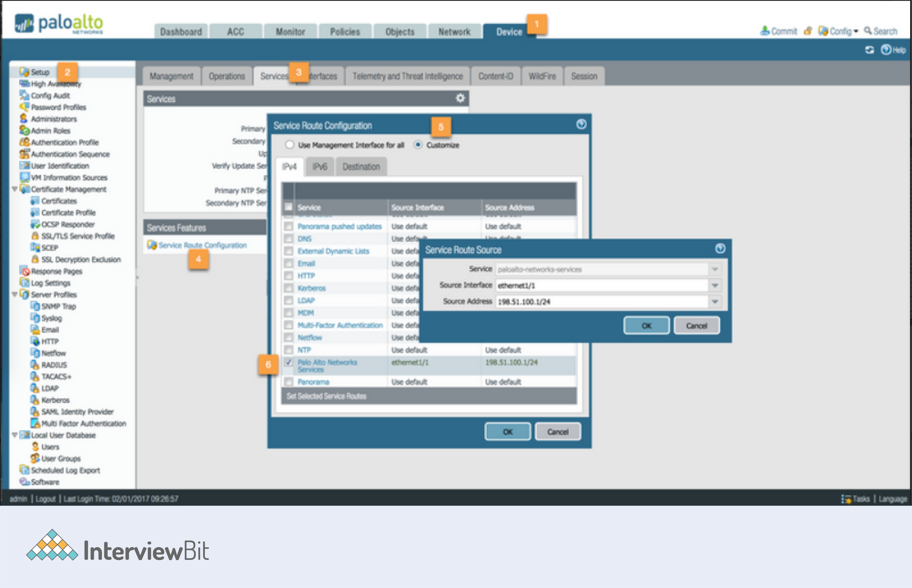Click OK in Service Route Source dialog
This screenshot has height=588, width=912.
[646, 326]
